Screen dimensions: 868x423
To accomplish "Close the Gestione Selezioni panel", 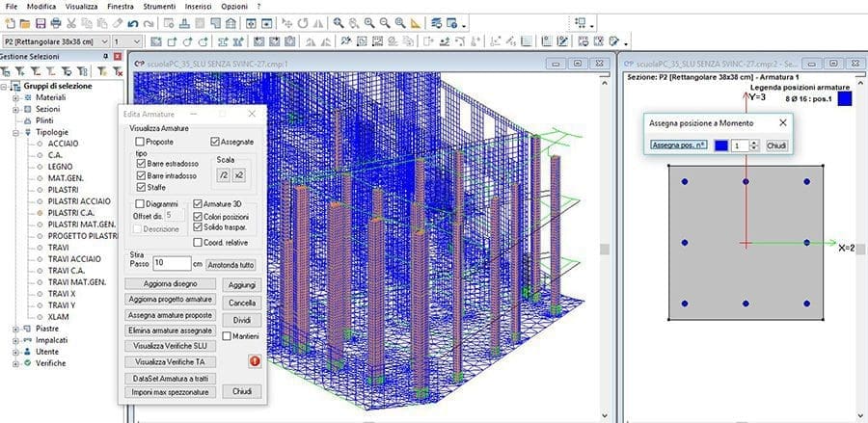I will 118,57.
